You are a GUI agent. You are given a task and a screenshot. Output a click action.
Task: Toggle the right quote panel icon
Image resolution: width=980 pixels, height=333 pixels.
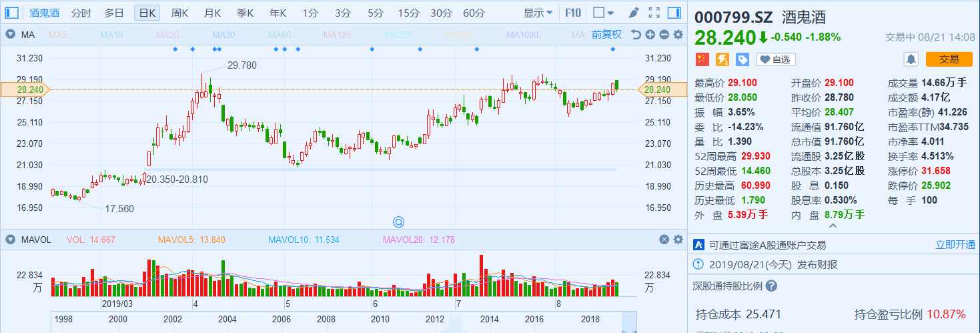click(x=674, y=12)
